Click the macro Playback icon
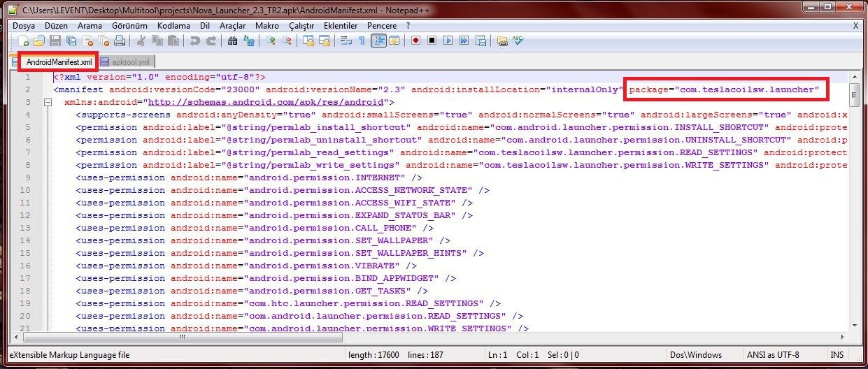The width and height of the screenshot is (868, 369). (x=448, y=41)
